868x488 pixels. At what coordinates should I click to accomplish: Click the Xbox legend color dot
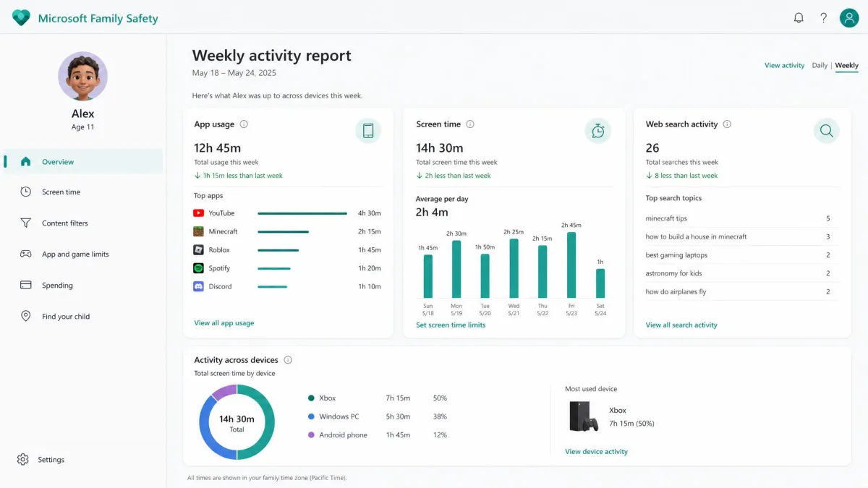coord(311,398)
